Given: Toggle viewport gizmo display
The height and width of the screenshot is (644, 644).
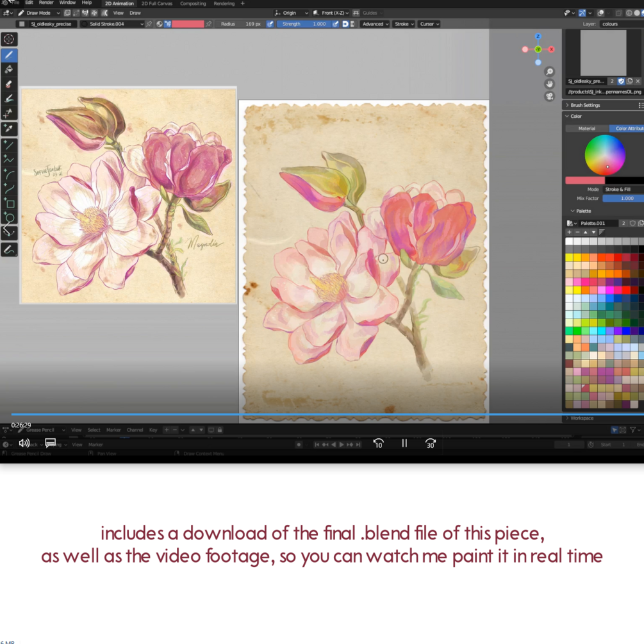Looking at the screenshot, I should 582,13.
